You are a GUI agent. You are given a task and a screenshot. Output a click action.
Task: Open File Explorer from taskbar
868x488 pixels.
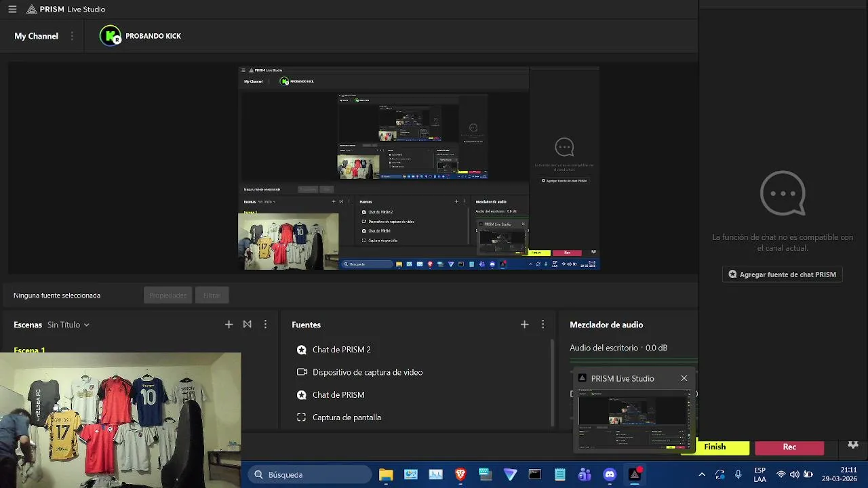tap(386, 474)
